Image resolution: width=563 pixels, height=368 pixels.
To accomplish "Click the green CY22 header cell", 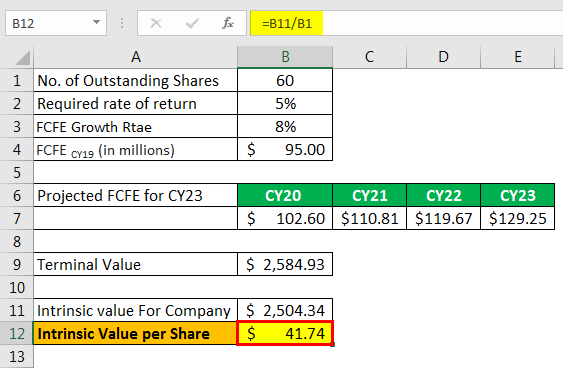I will [x=443, y=195].
